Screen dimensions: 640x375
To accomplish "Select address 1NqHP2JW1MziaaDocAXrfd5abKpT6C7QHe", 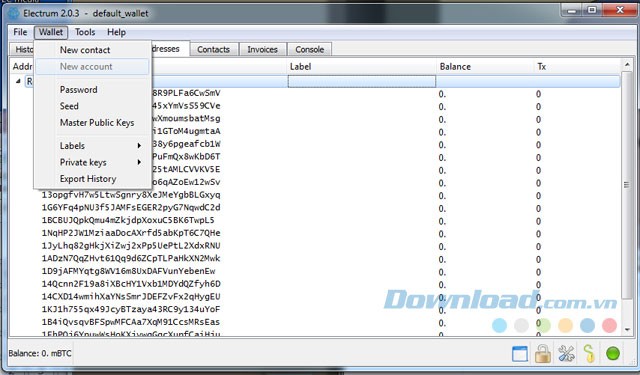I will tap(131, 233).
